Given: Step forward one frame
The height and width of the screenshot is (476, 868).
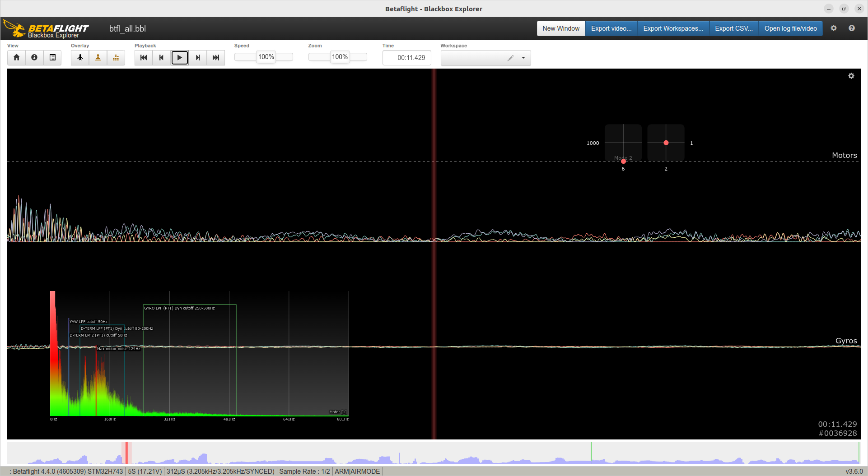Looking at the screenshot, I should (x=198, y=57).
